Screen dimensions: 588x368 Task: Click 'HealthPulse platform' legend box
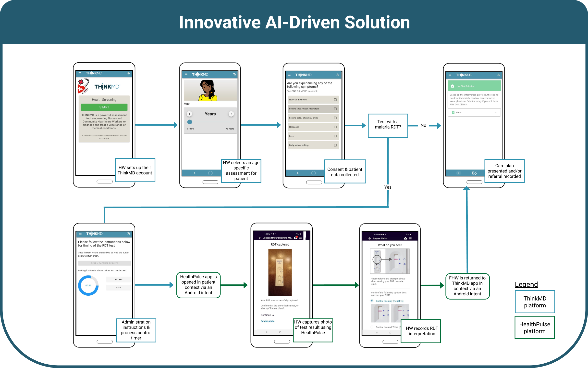535,328
